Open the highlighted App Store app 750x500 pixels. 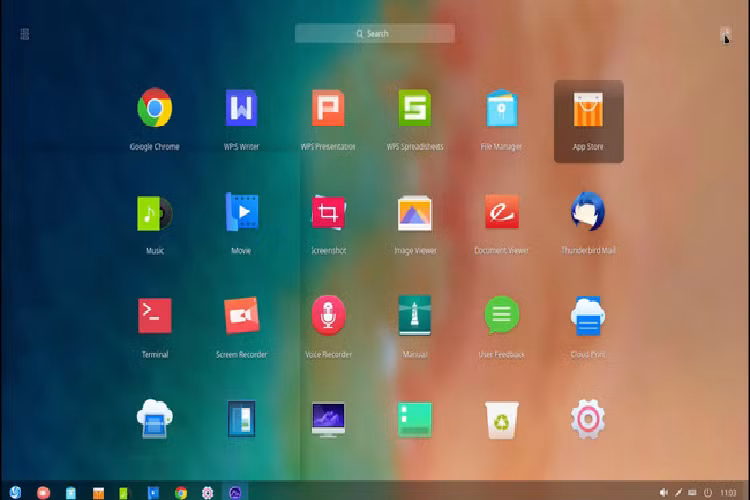[x=588, y=121]
